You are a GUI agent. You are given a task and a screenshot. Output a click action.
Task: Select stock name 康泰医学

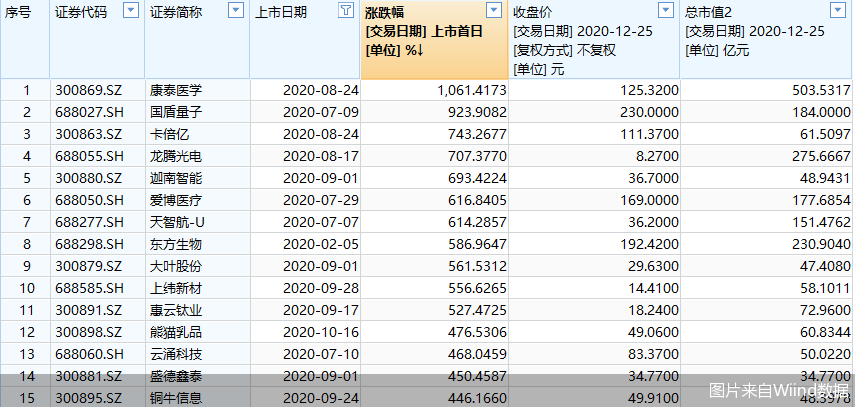click(176, 90)
